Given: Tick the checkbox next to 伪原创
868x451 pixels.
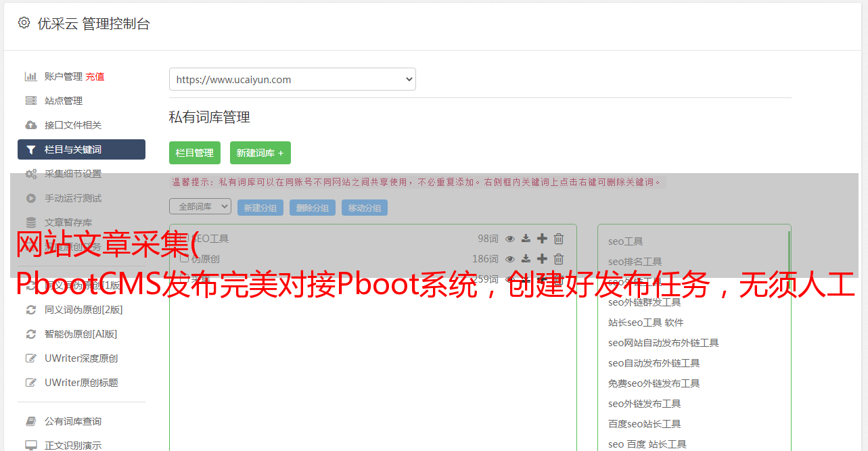Looking at the screenshot, I should coord(184,259).
